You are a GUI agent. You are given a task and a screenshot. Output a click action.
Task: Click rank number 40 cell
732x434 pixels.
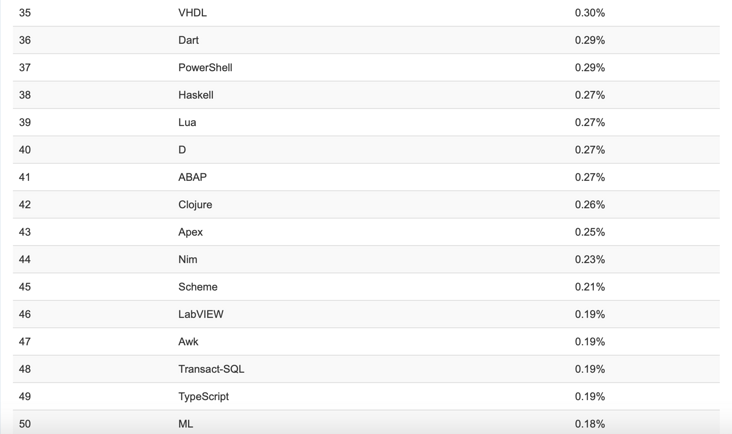coord(25,150)
